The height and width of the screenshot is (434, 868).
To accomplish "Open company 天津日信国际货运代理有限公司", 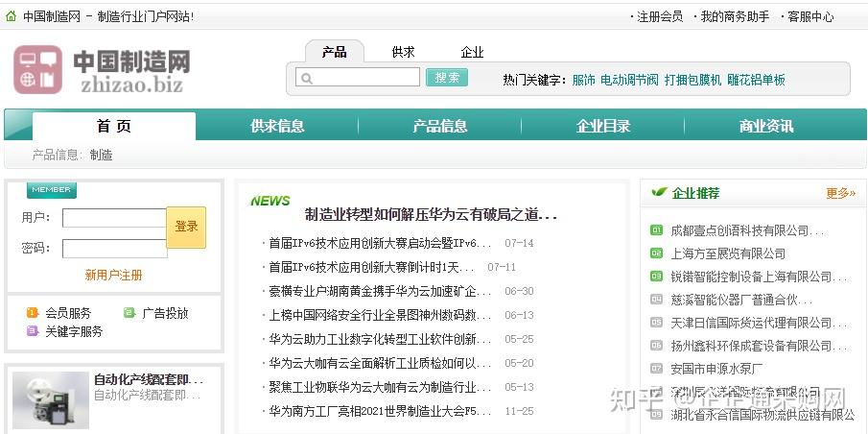I will click(759, 323).
